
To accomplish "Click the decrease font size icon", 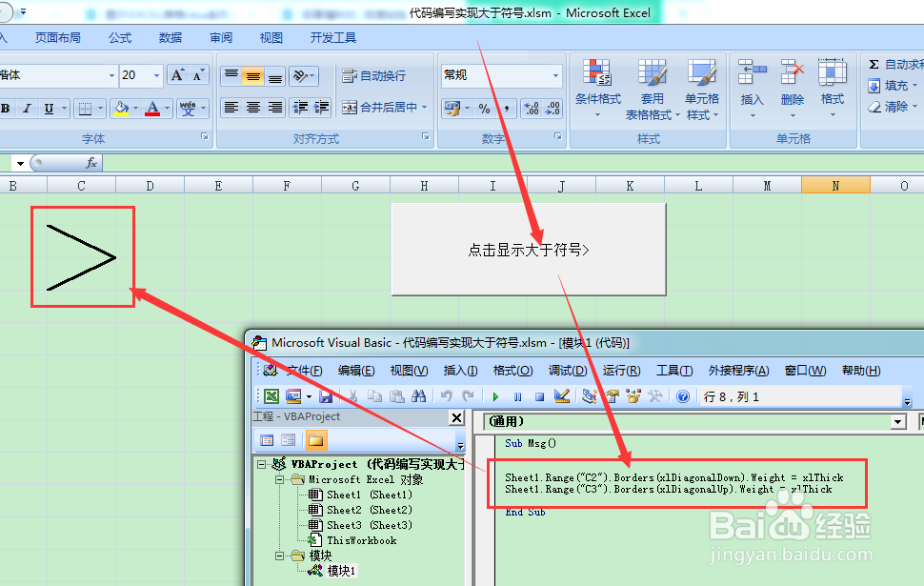I will coord(198,75).
